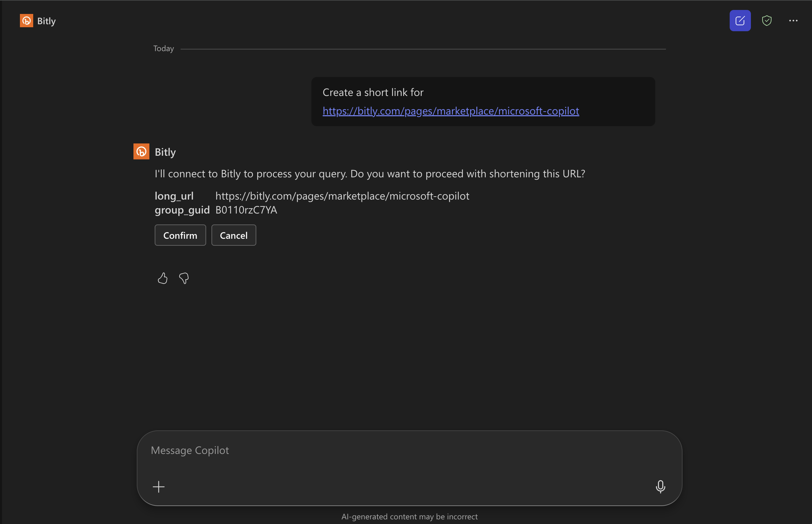Cancel the URL shortening request

(x=234, y=235)
